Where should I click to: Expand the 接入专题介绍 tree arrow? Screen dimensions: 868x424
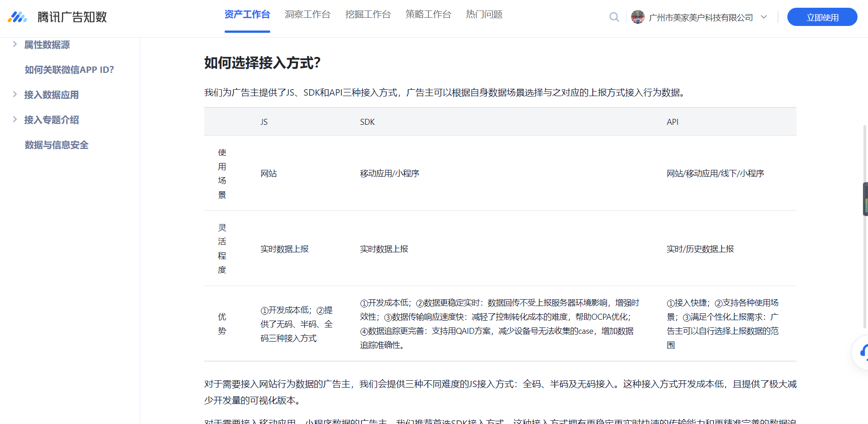15,119
